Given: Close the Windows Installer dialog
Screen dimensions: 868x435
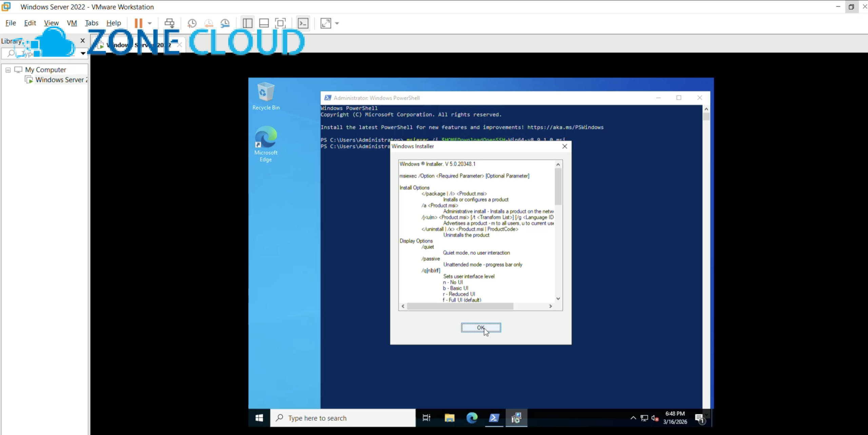Looking at the screenshot, I should coord(565,146).
